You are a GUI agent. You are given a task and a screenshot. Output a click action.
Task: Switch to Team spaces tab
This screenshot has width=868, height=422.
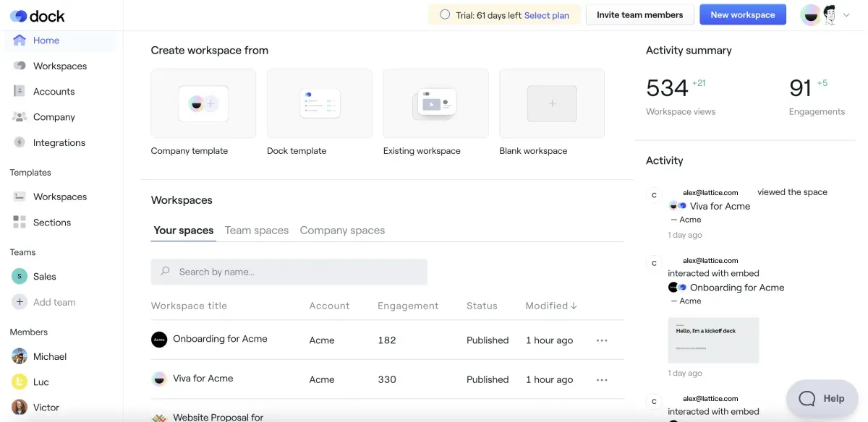point(257,231)
